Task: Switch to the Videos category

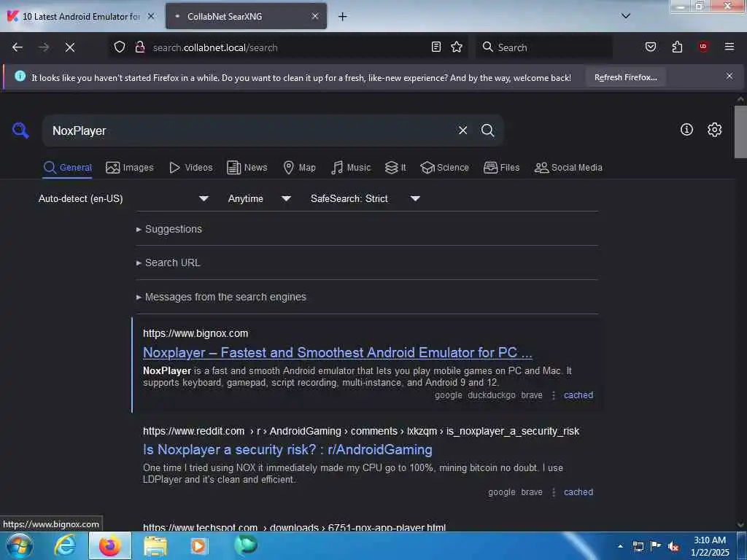Action: (190, 168)
